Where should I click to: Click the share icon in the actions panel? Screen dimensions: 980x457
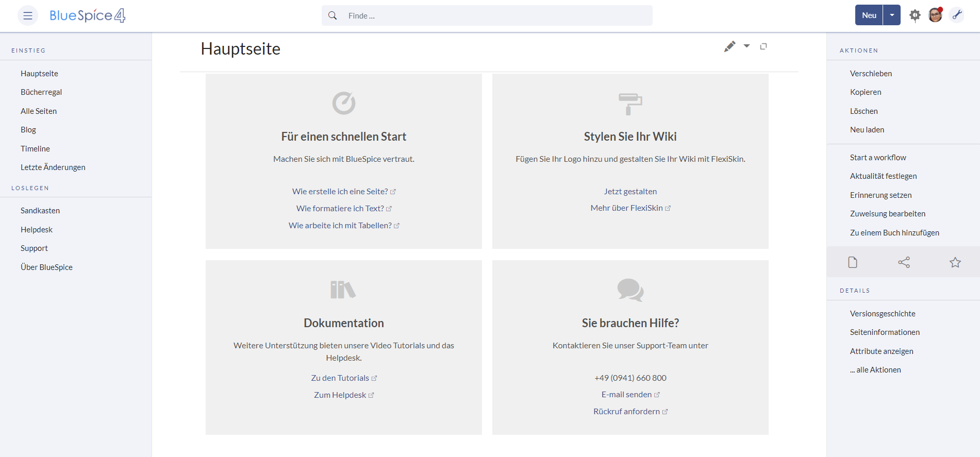pyautogui.click(x=904, y=262)
